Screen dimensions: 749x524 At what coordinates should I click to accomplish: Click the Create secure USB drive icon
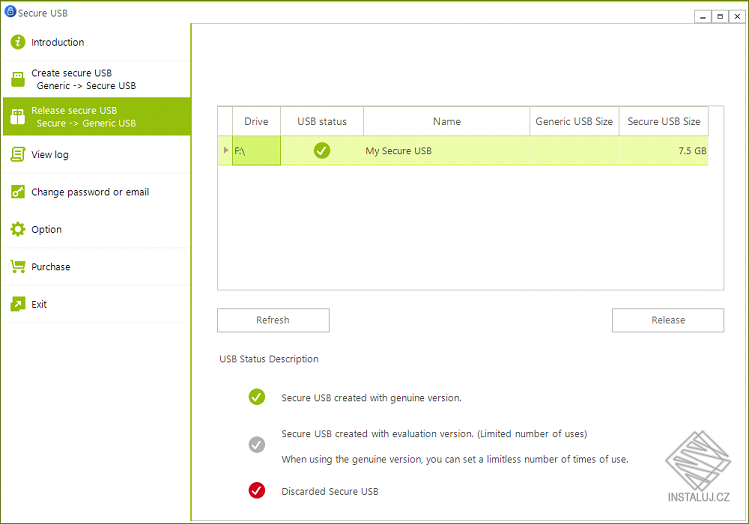click(x=18, y=79)
